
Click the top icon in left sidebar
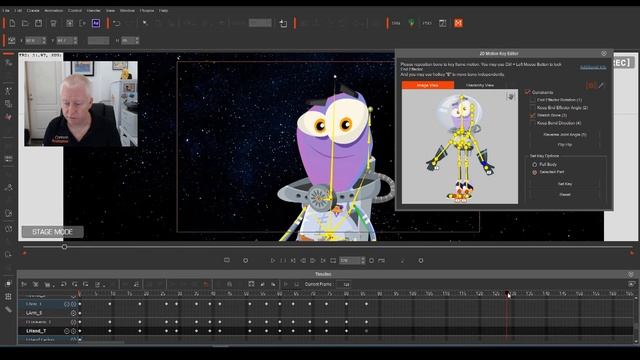(x=8, y=62)
